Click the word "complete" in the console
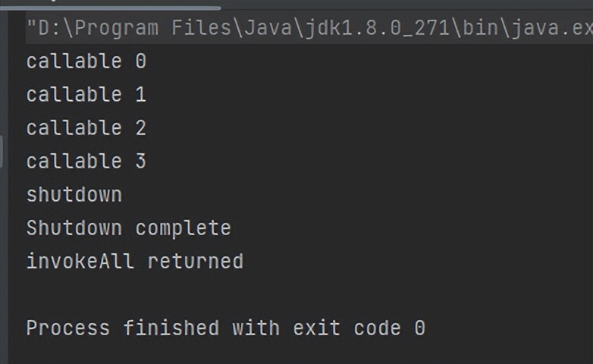The height and width of the screenshot is (364, 593). (x=183, y=228)
